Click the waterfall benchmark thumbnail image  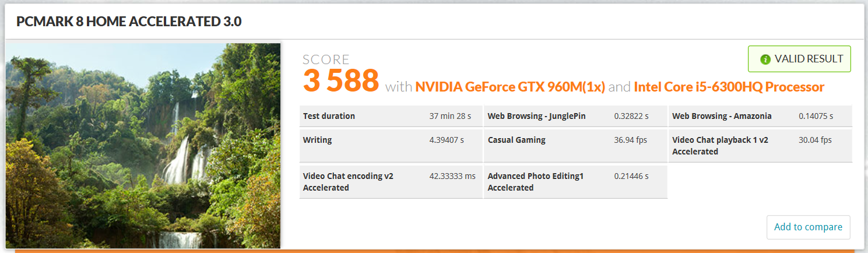pos(143,145)
